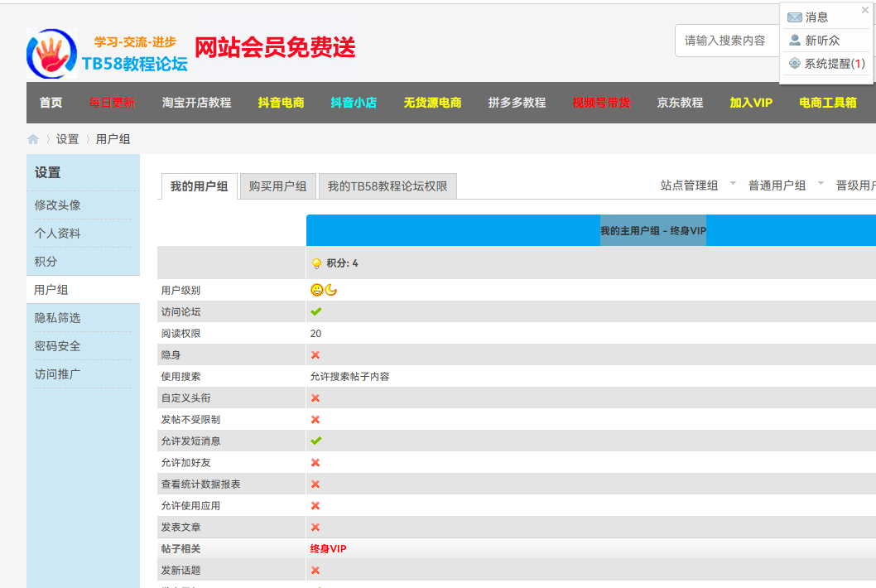
Task: Click 密码安全 in settings sidebar
Action: 57,346
